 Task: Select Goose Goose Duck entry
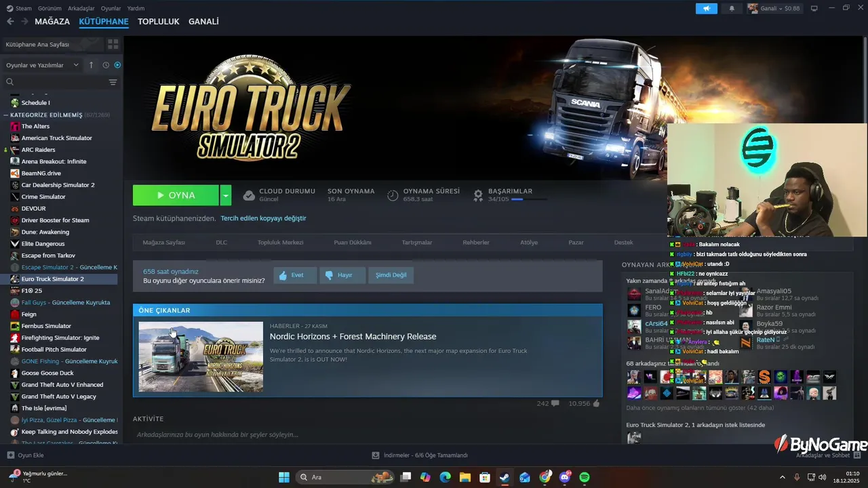[47, 373]
